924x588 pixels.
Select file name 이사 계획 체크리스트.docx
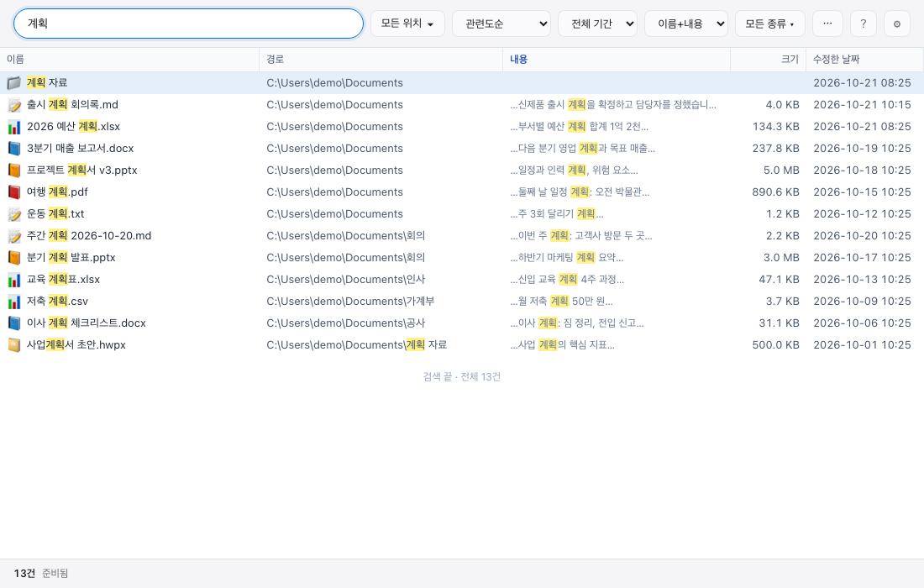86,323
